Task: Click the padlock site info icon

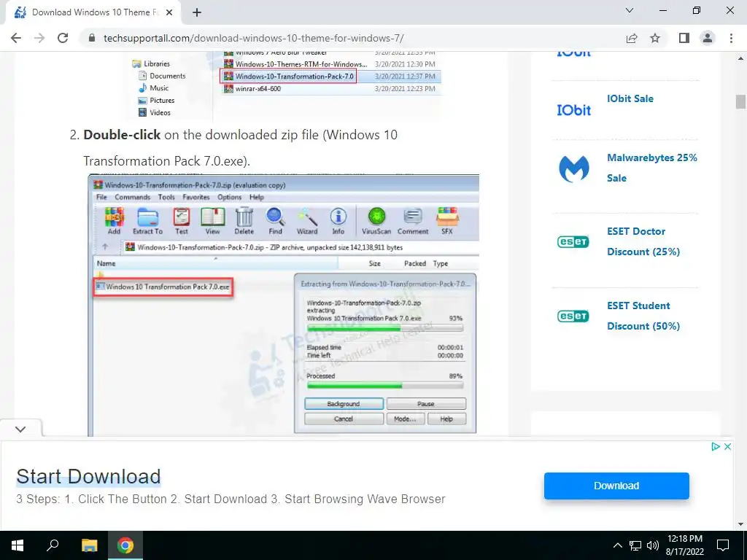Action: pos(92,38)
